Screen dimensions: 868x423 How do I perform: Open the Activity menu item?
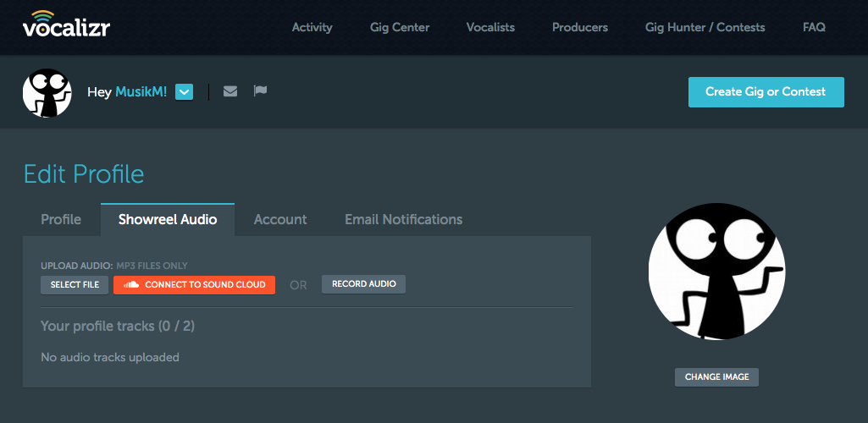312,27
